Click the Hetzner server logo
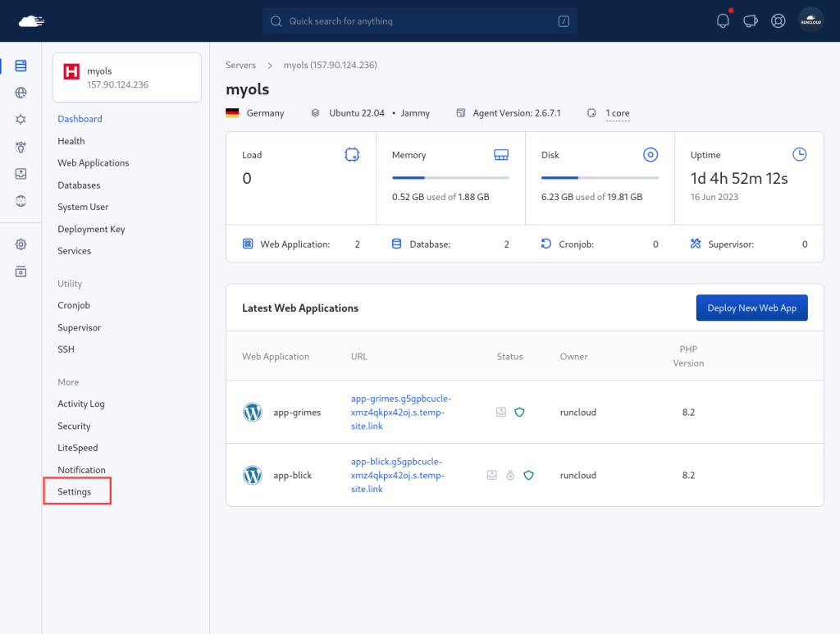840x634 pixels. 71,71
